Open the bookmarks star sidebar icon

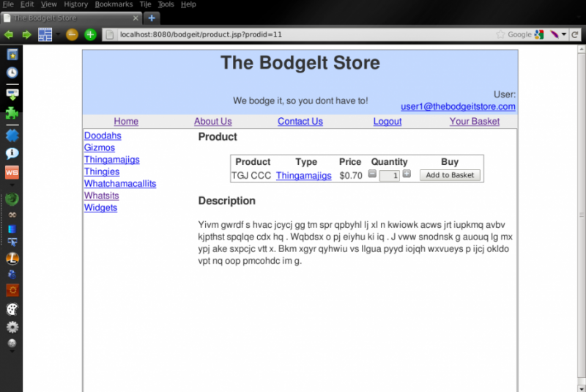tap(12, 54)
